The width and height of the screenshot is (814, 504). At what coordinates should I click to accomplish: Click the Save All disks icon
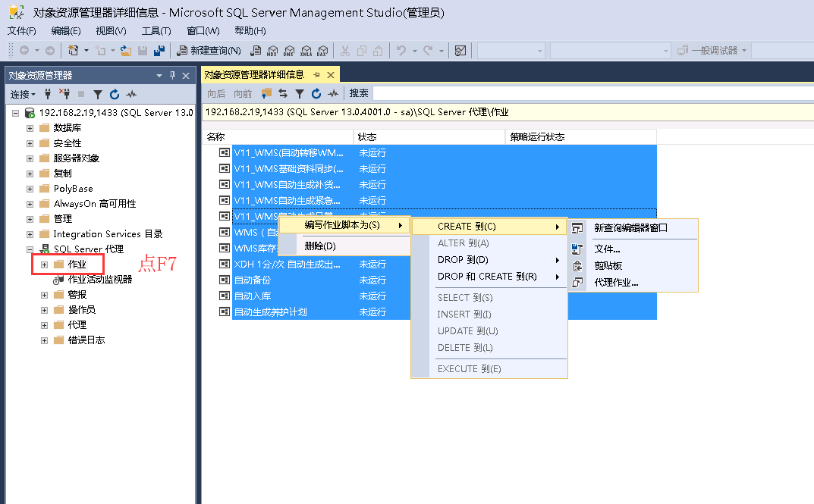[159, 50]
